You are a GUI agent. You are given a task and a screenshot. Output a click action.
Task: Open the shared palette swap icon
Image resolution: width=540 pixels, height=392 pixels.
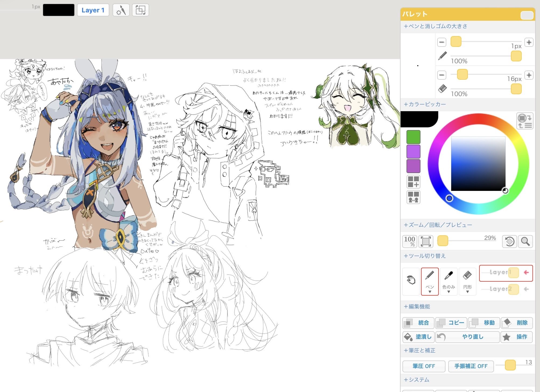pos(413,197)
